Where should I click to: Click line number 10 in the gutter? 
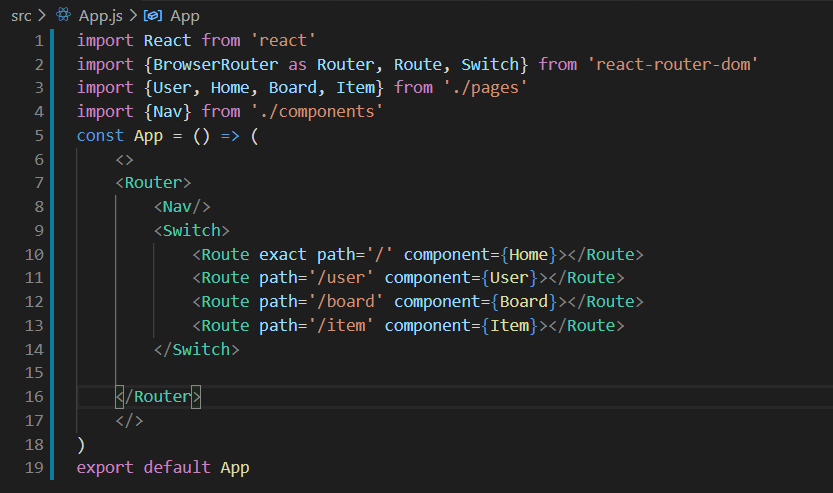[x=34, y=254]
